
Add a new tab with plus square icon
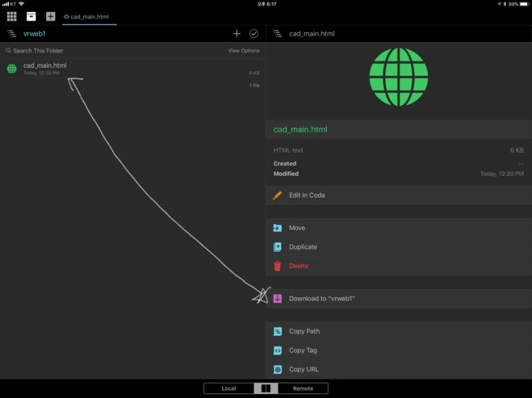[x=50, y=16]
